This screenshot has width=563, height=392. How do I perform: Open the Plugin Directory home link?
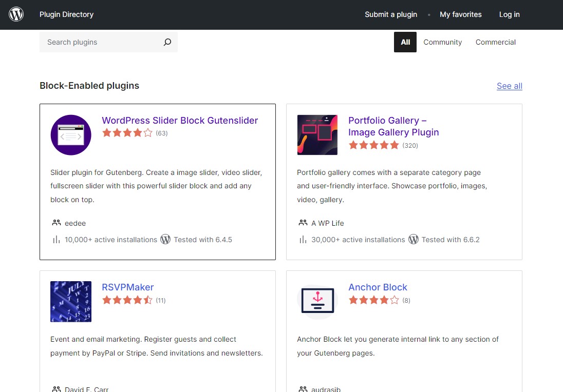66,14
